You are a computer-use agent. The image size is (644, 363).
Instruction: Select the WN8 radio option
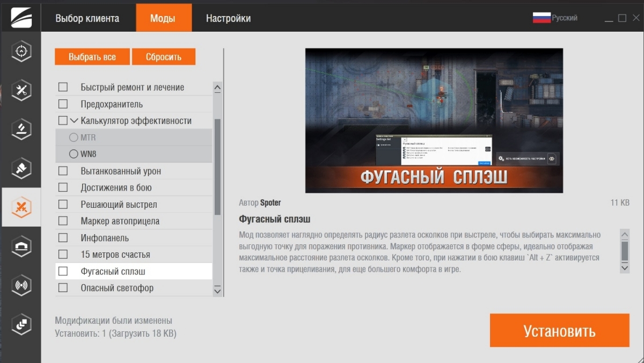point(74,154)
